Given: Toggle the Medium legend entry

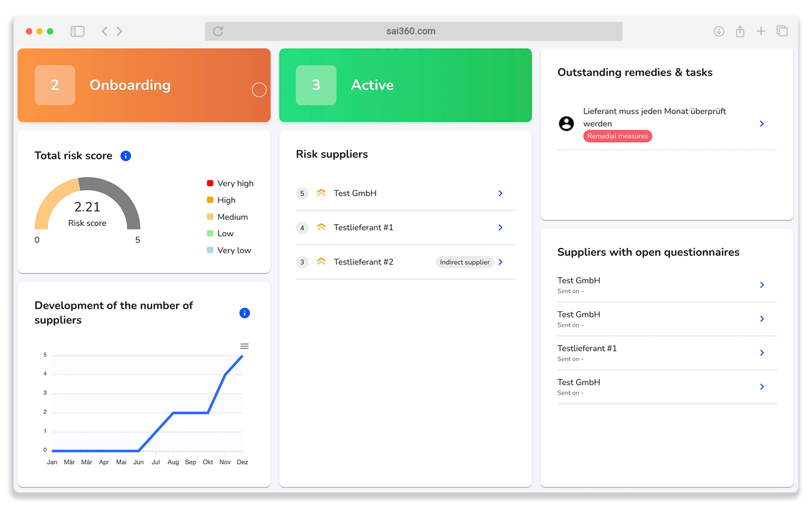Looking at the screenshot, I should click(227, 217).
